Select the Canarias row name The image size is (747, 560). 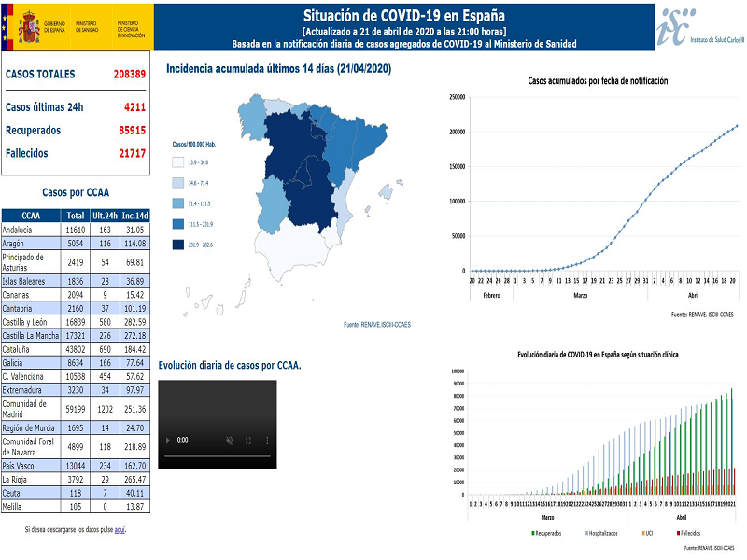pos(16,295)
